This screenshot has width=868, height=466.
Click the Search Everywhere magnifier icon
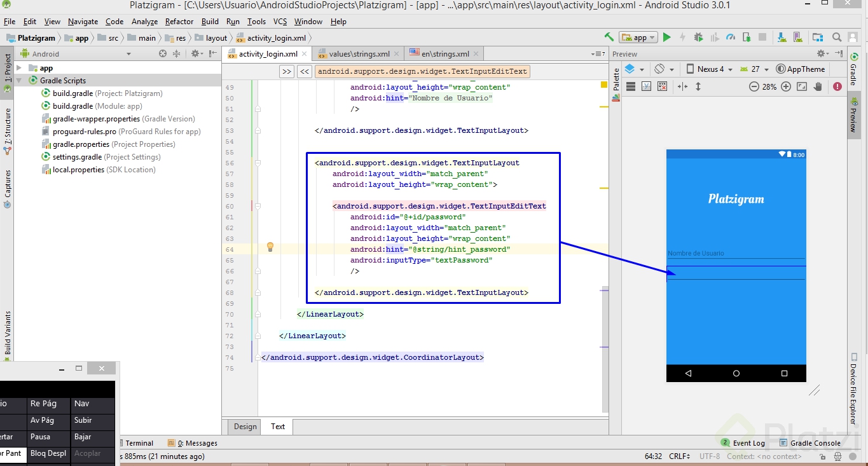pyautogui.click(x=837, y=38)
